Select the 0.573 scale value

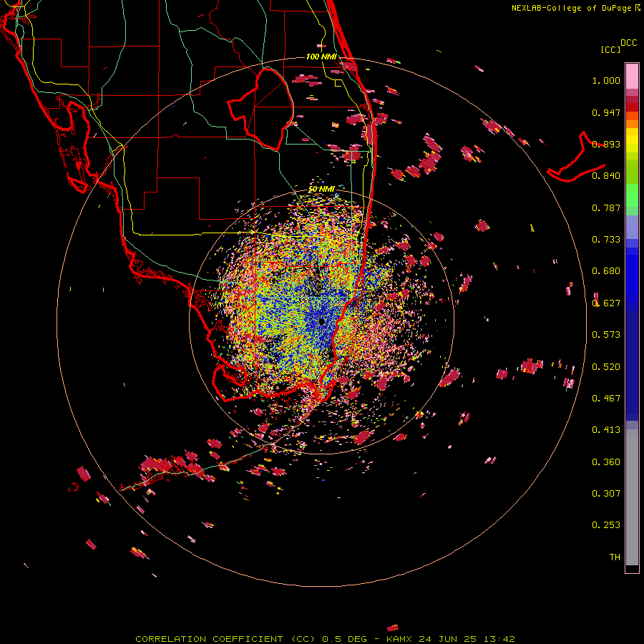pos(606,335)
